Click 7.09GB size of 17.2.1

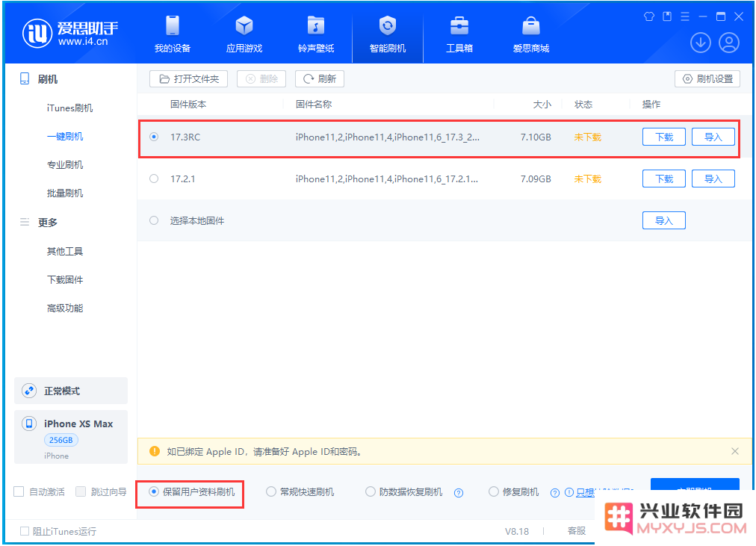pos(536,179)
